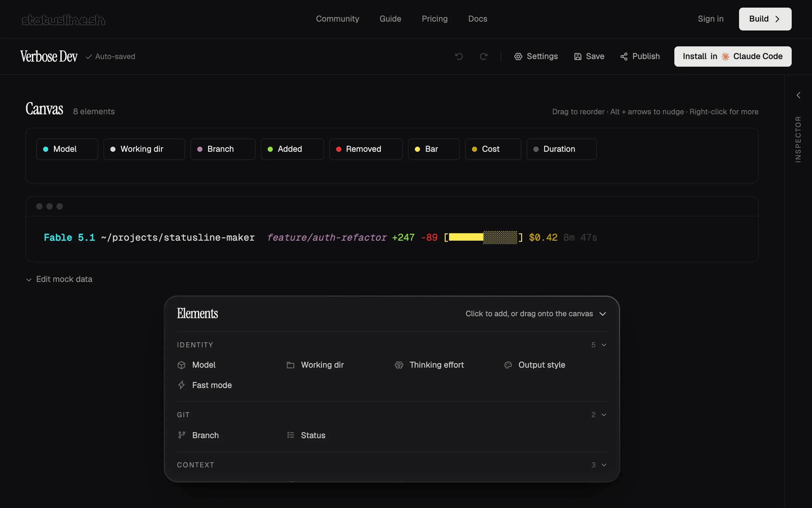Click the Save floppy disk icon
The width and height of the screenshot is (812, 508).
pos(578,57)
